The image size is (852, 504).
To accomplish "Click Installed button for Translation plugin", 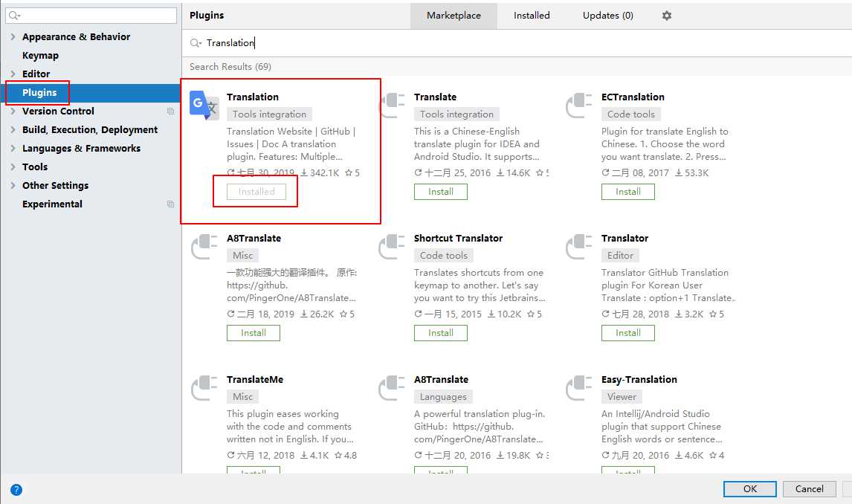I will (256, 192).
